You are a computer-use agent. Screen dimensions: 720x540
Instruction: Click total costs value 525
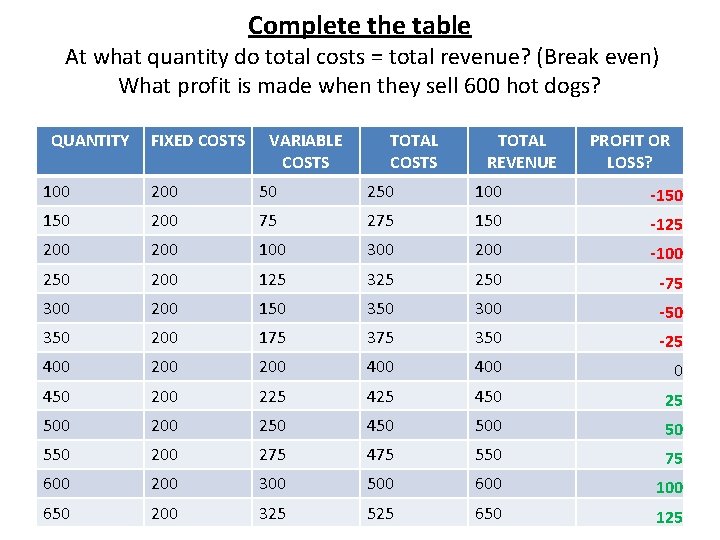(x=380, y=513)
